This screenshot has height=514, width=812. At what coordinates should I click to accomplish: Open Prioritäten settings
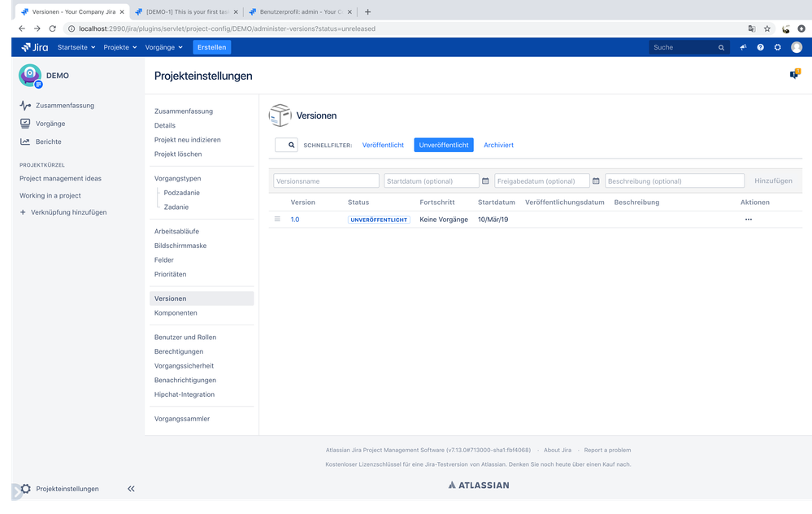point(171,274)
